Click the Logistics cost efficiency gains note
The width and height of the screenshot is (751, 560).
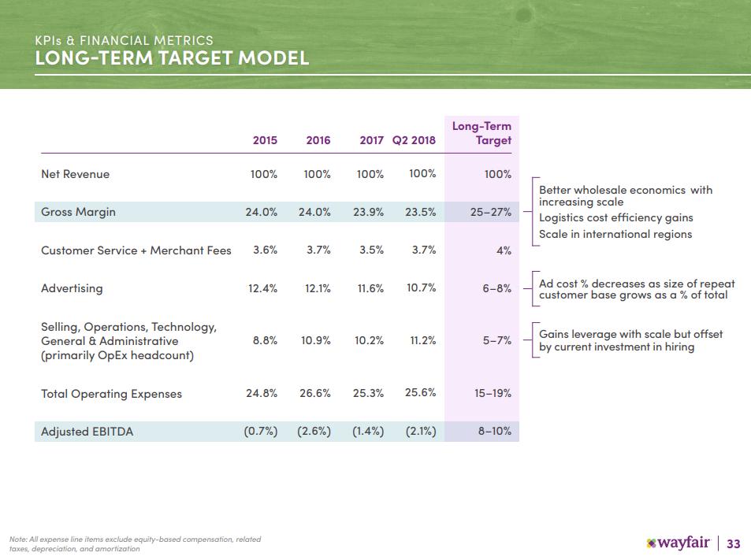pos(616,217)
